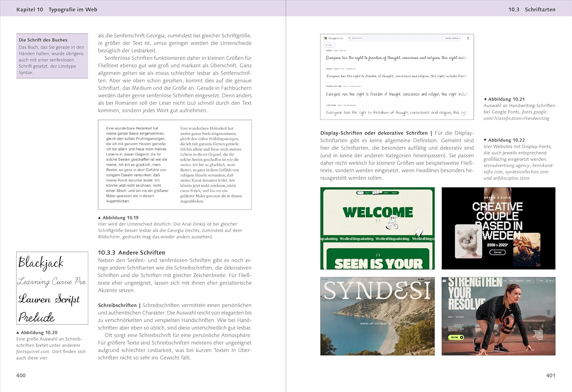The width and height of the screenshot is (572, 392).
Task: Select Testimonials in the fitness site navigation
Action: click(520, 281)
